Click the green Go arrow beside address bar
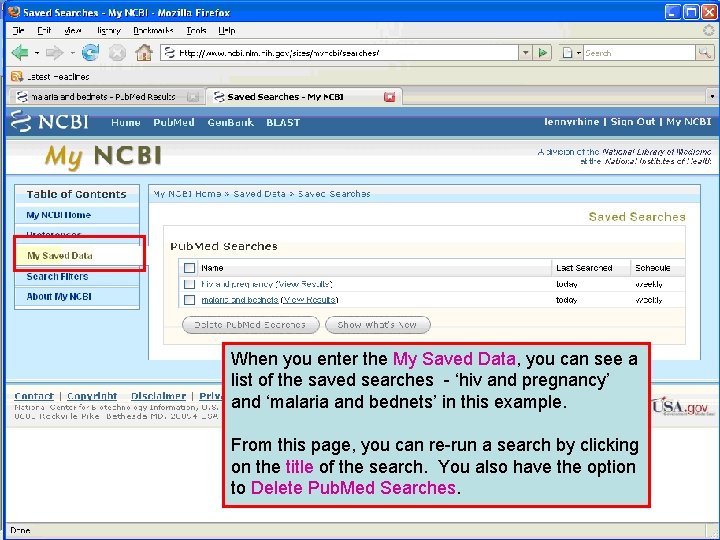The width and height of the screenshot is (720, 540). coord(543,53)
